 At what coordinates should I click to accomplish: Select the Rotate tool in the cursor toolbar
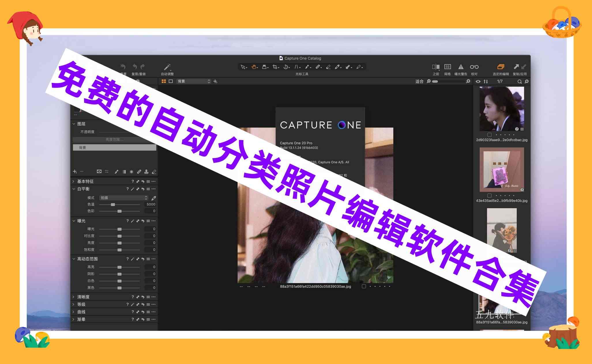pyautogui.click(x=286, y=67)
